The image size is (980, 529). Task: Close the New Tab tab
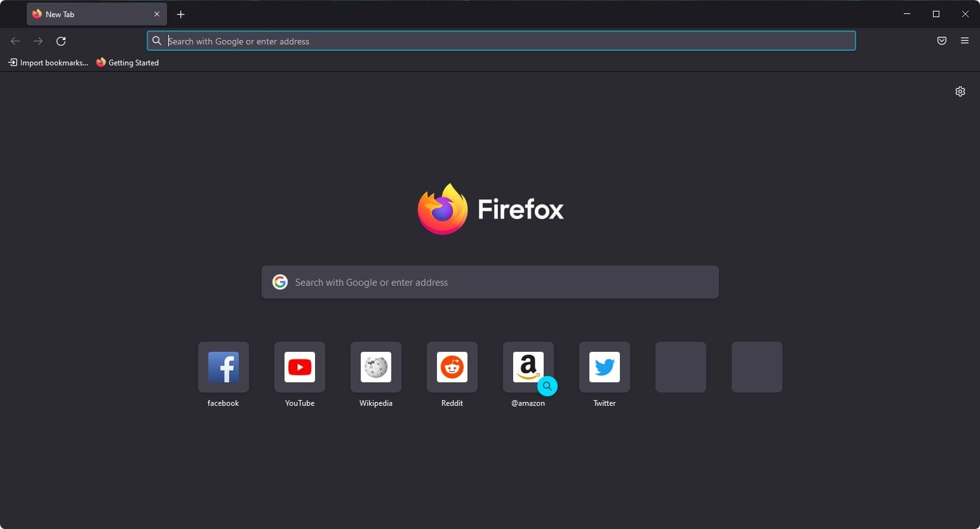(157, 14)
